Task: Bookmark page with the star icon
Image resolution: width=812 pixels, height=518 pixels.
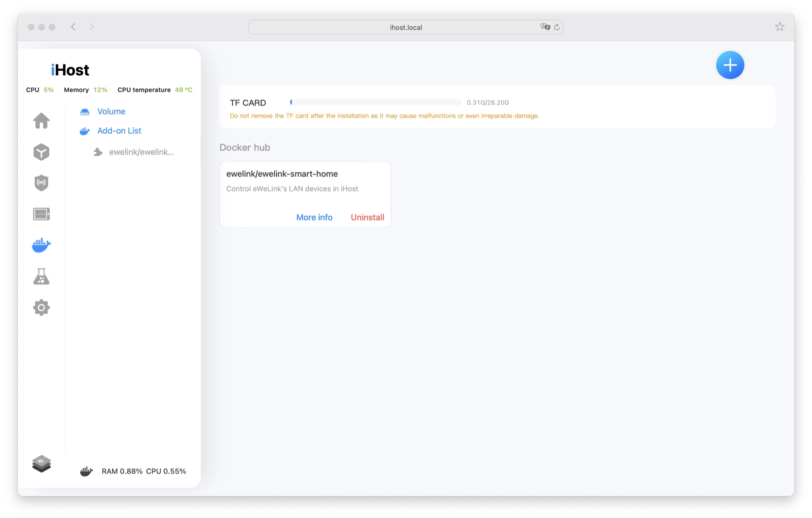Action: click(x=780, y=27)
